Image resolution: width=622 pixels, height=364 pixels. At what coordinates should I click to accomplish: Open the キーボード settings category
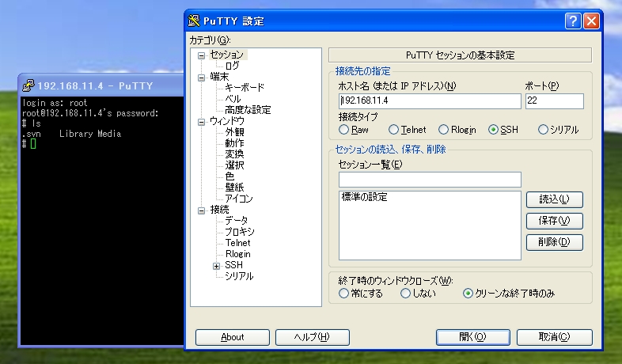click(x=245, y=88)
